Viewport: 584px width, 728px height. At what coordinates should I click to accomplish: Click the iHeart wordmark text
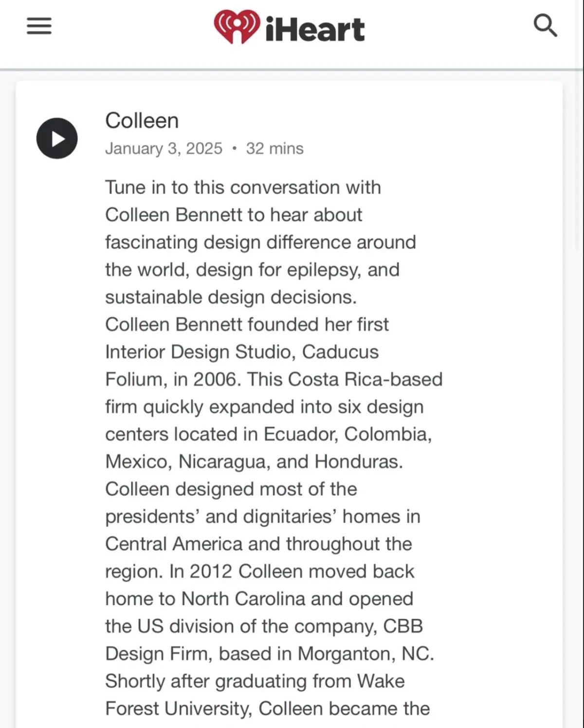click(x=315, y=29)
